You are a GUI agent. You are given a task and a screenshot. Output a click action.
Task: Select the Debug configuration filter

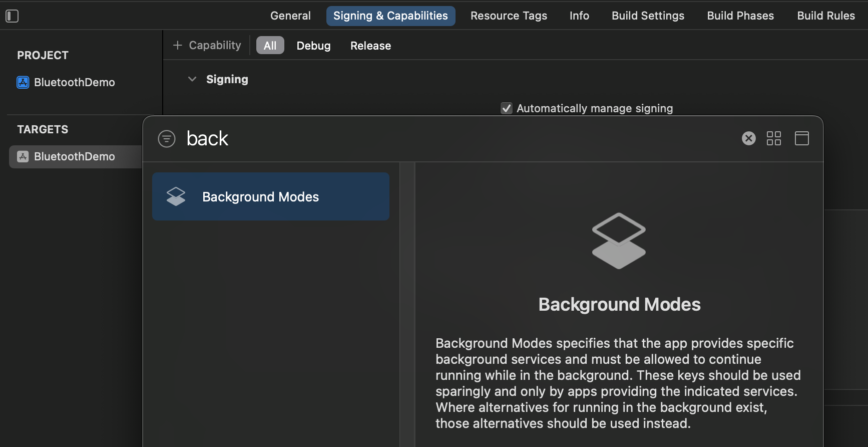click(313, 46)
